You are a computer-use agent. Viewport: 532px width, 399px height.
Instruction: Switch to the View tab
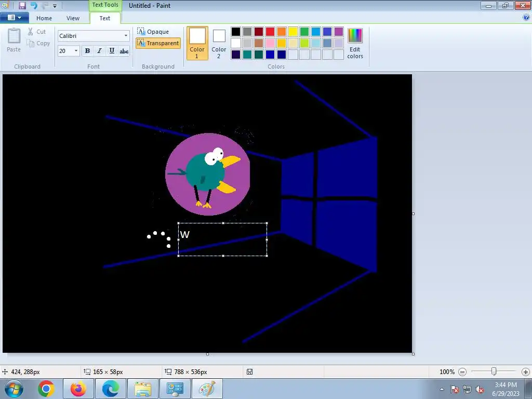(73, 18)
